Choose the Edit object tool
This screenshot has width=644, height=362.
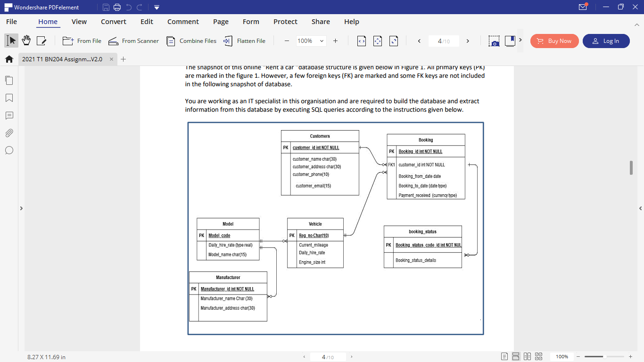tap(41, 41)
